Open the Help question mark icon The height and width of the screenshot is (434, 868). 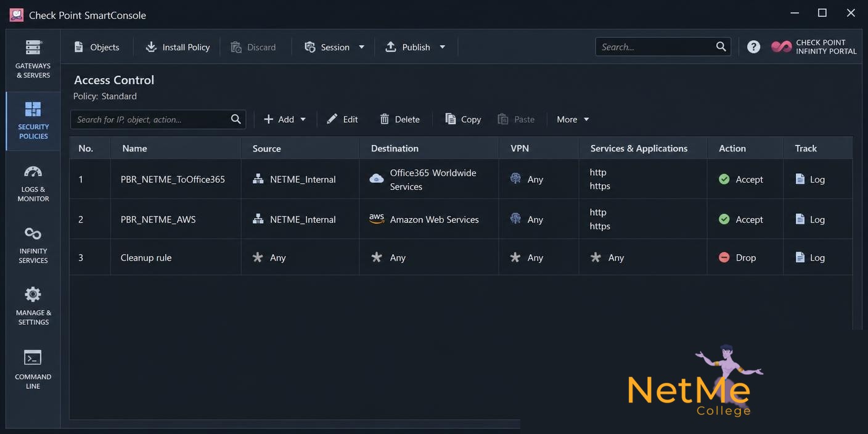click(x=753, y=47)
